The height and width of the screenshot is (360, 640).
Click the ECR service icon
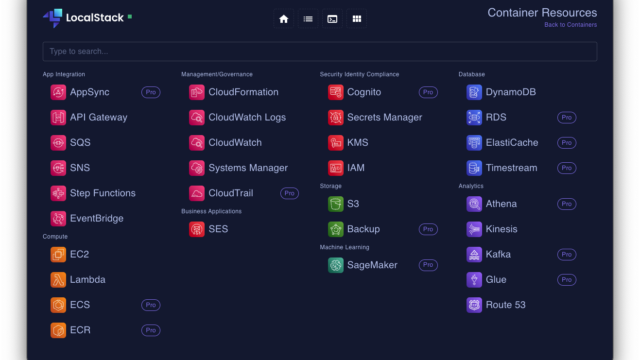pos(58,330)
